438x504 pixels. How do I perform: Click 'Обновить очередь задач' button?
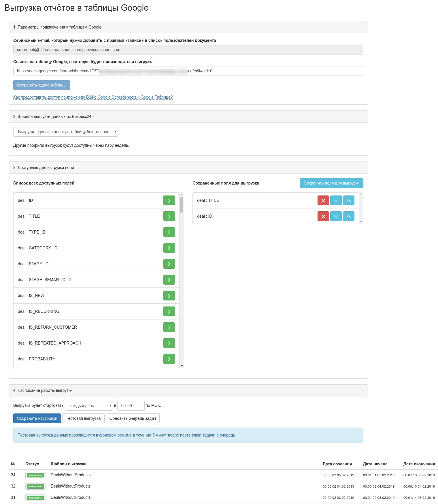pyautogui.click(x=133, y=418)
